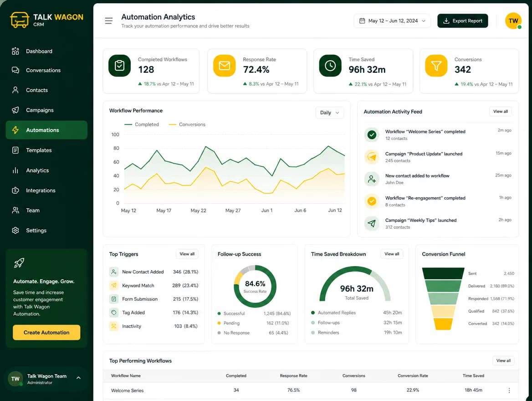Toggle the Conversions series in the chart legend
Viewport: 532px width, 401px height.
coord(187,124)
